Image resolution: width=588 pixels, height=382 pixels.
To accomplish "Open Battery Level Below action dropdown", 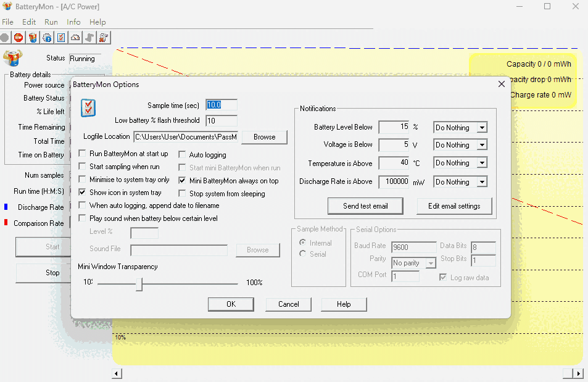I will pos(482,128).
